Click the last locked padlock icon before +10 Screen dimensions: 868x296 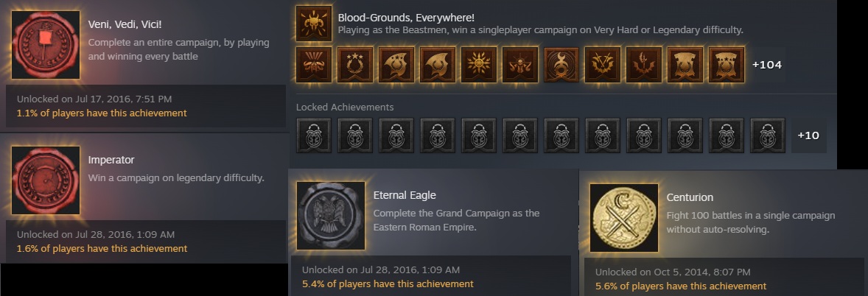767,135
